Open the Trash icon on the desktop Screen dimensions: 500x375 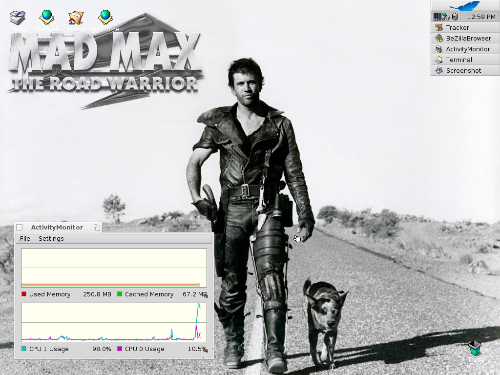click(x=474, y=348)
